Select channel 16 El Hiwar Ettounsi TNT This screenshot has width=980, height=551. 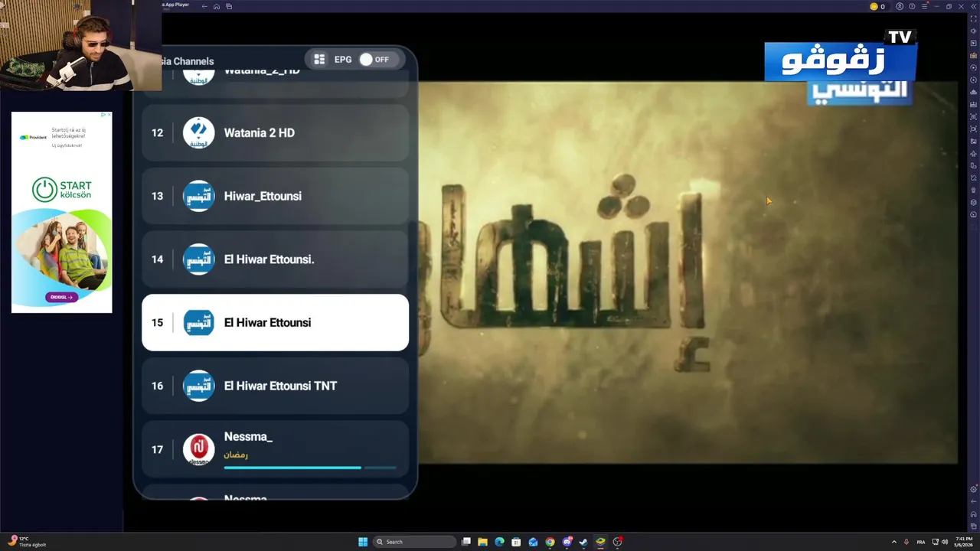(x=275, y=386)
